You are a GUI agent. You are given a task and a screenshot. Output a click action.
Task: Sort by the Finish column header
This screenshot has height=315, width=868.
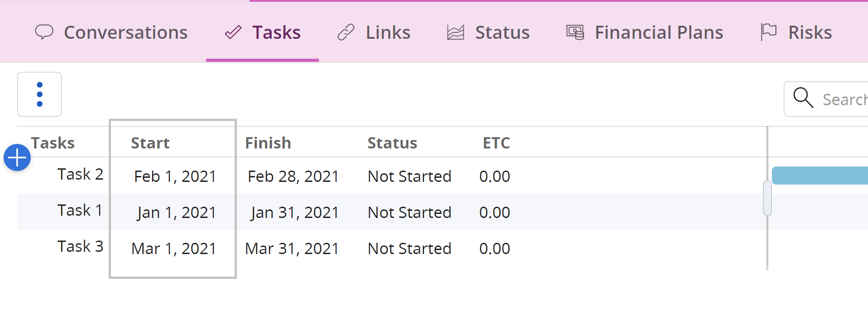[268, 143]
